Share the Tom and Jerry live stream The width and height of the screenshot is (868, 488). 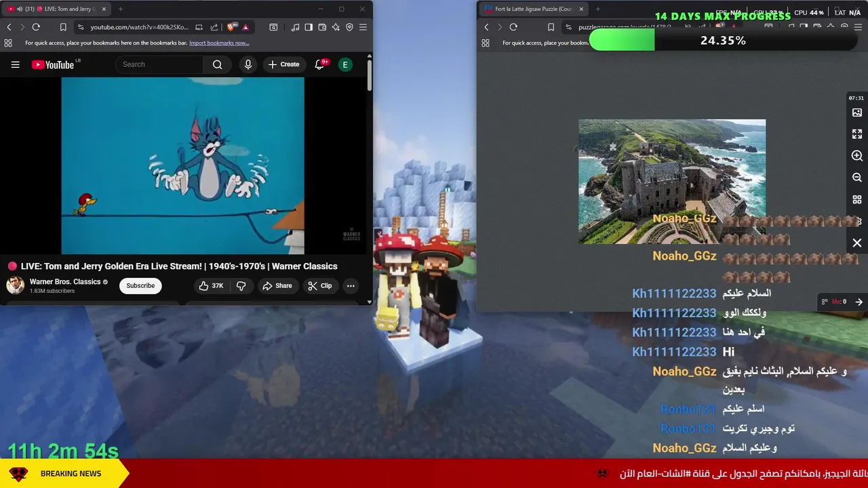277,285
